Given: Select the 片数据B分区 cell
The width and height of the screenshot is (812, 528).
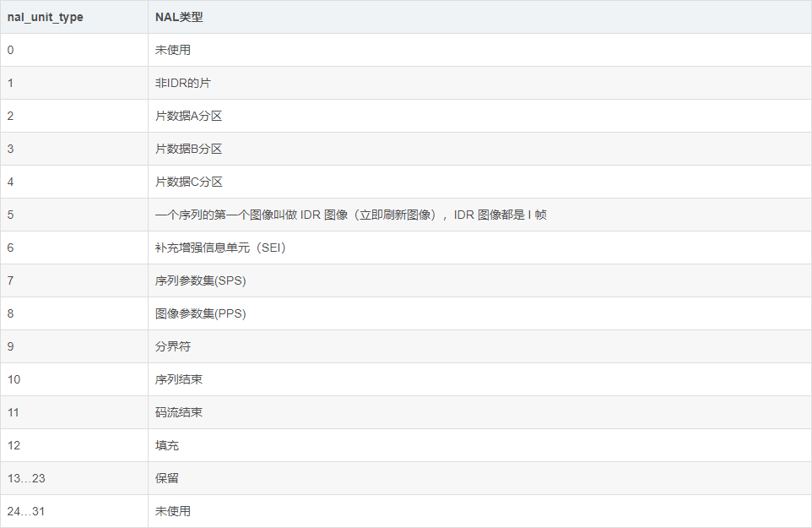Looking at the screenshot, I should point(480,149).
